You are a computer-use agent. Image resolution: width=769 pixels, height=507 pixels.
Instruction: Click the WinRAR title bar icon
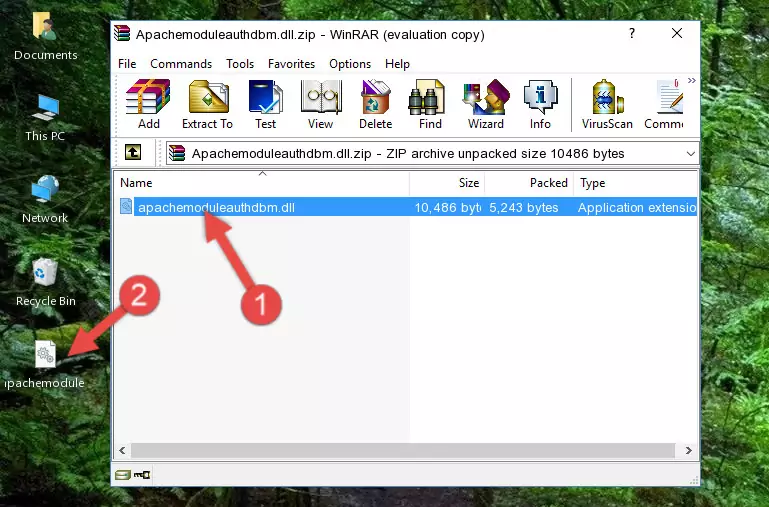[x=122, y=33]
